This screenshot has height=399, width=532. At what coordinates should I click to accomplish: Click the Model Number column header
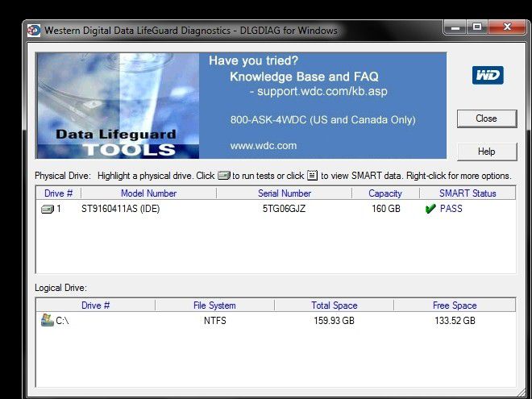[148, 193]
